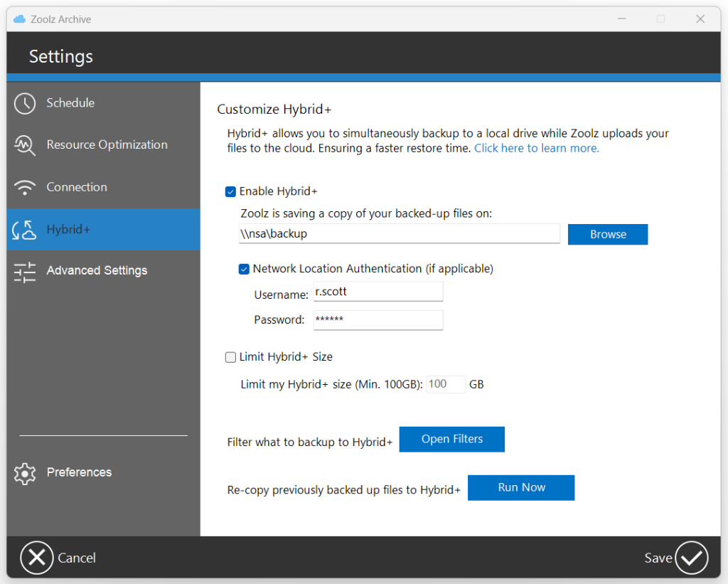Open the Schedule settings tab
728x584 pixels.
point(70,103)
